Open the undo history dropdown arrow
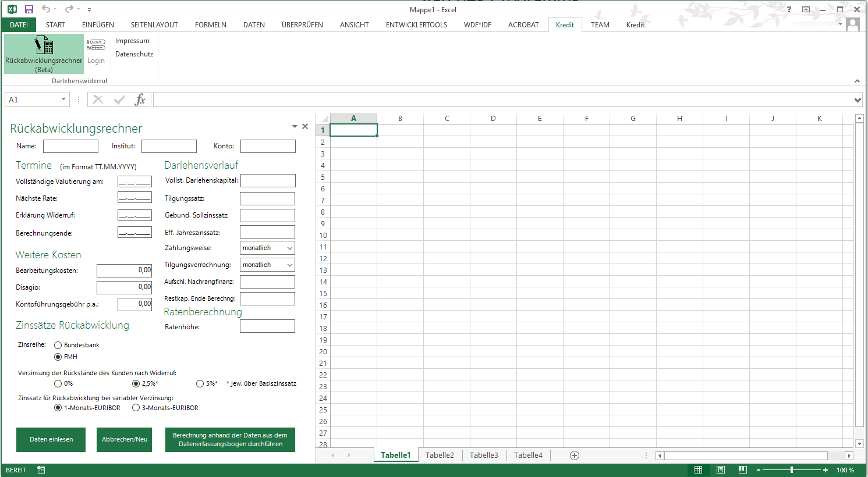 [55, 9]
